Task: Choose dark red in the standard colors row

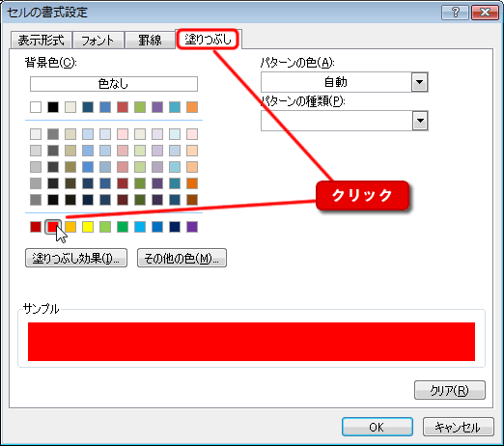Action: (x=36, y=227)
